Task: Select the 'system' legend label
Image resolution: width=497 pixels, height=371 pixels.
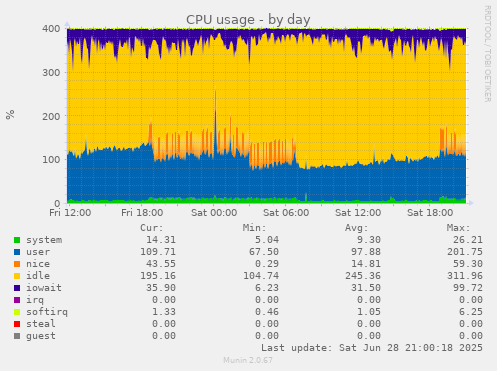Action: coord(44,240)
